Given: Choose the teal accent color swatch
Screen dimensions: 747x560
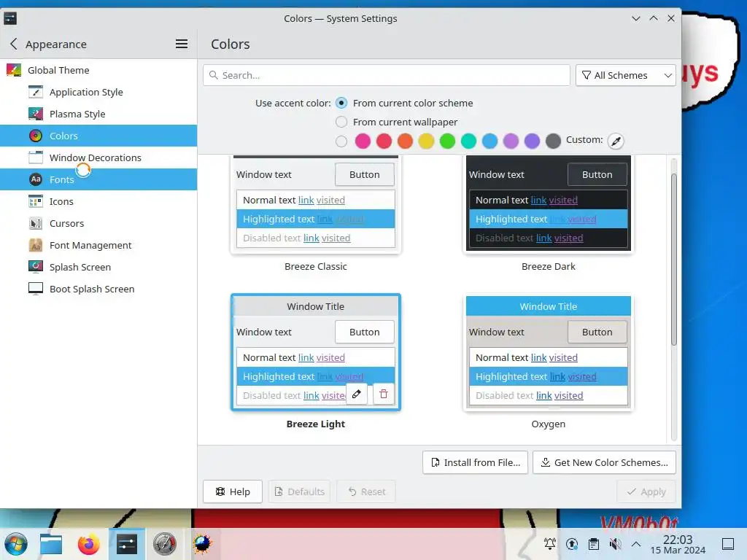Looking at the screenshot, I should tap(468, 141).
